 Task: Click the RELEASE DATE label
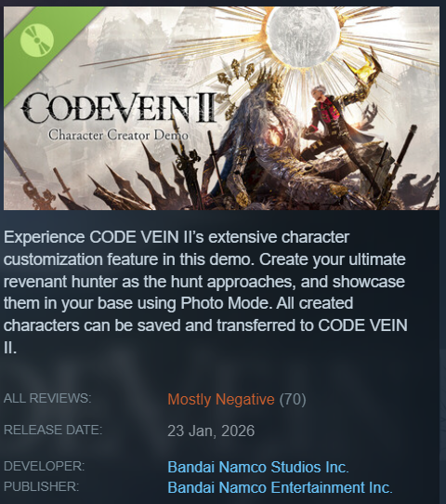pos(53,430)
